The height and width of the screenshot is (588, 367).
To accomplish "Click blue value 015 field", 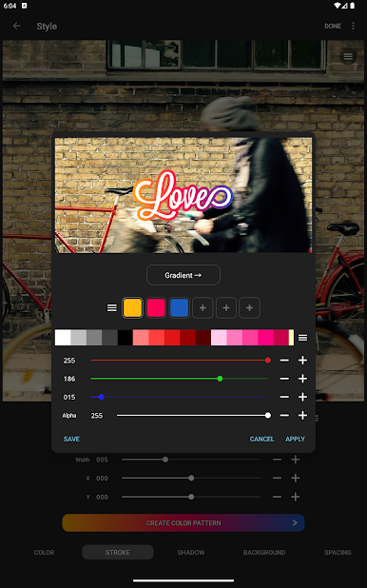I will tap(69, 397).
